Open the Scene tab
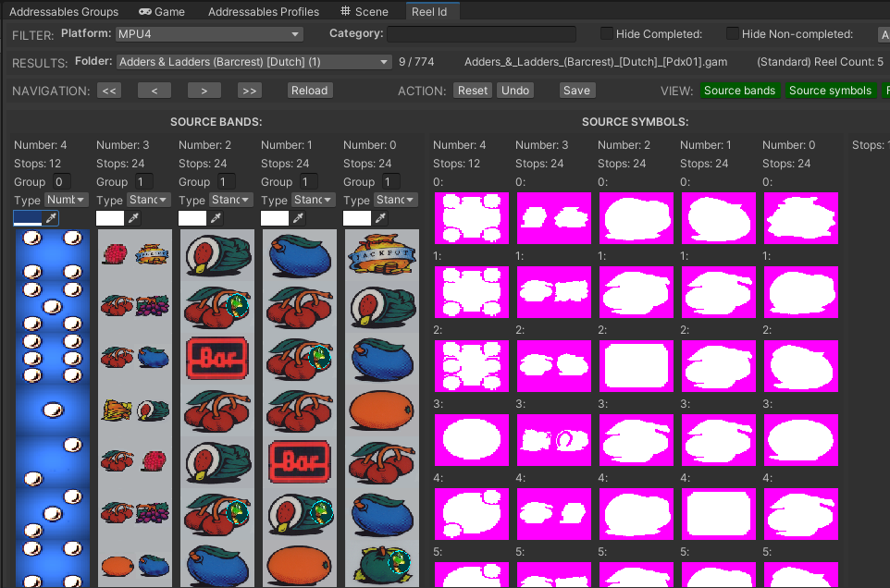The image size is (890, 588). [x=365, y=11]
